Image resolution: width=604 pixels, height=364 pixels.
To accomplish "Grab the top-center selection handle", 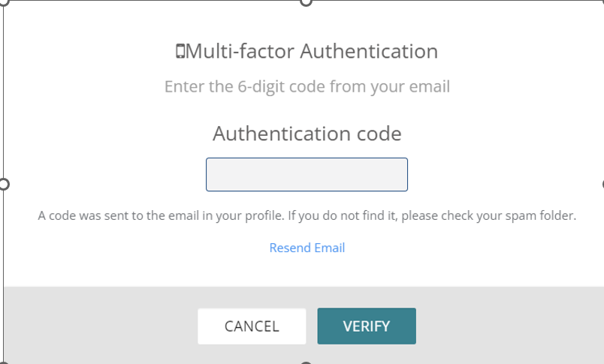I will 306,2.
